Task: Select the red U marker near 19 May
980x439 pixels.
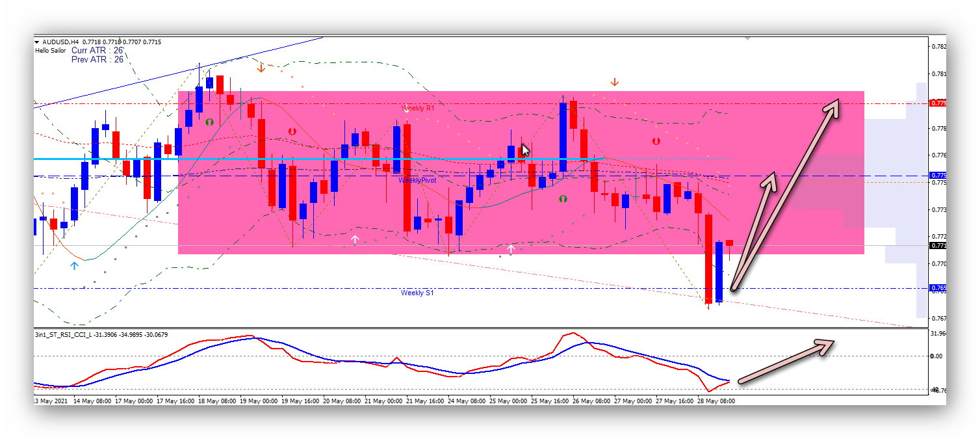Action: click(x=292, y=131)
